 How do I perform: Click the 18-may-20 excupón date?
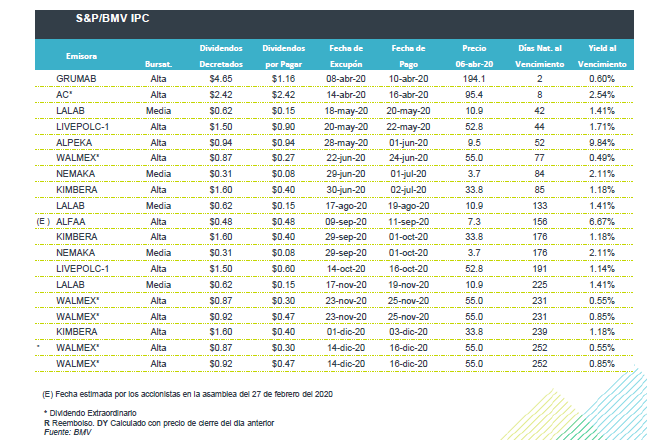(x=346, y=111)
